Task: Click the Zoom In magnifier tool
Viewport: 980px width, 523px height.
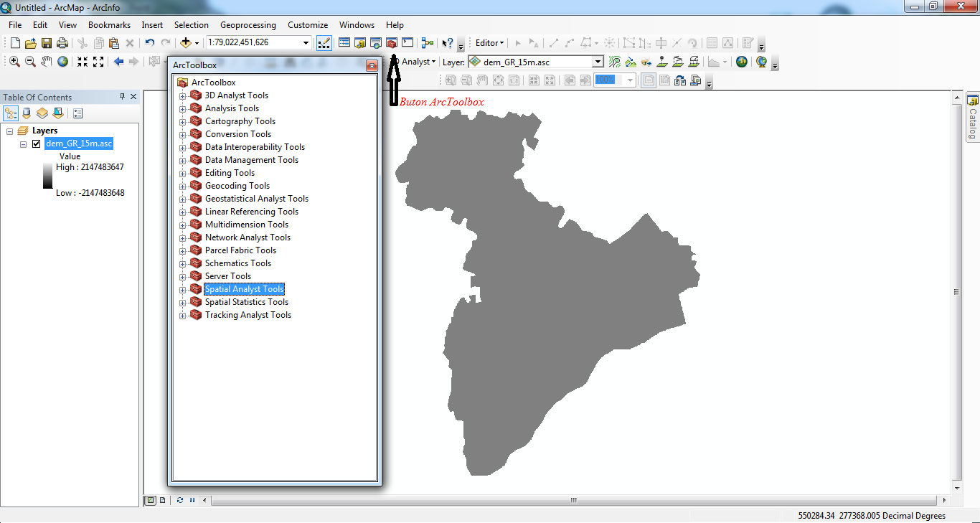Action: (x=14, y=62)
